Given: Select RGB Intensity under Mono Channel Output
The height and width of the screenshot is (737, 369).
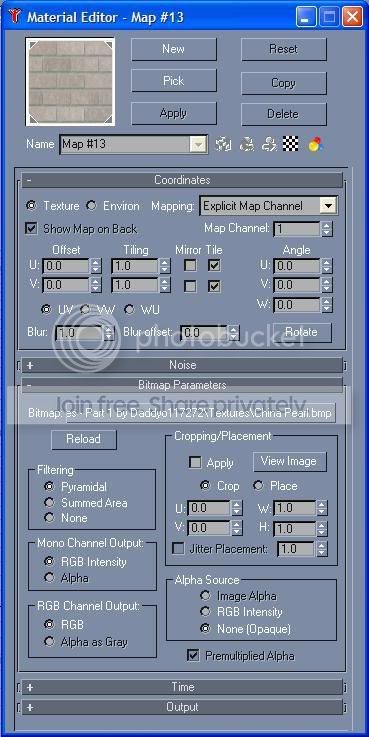Looking at the screenshot, I should (x=49, y=561).
